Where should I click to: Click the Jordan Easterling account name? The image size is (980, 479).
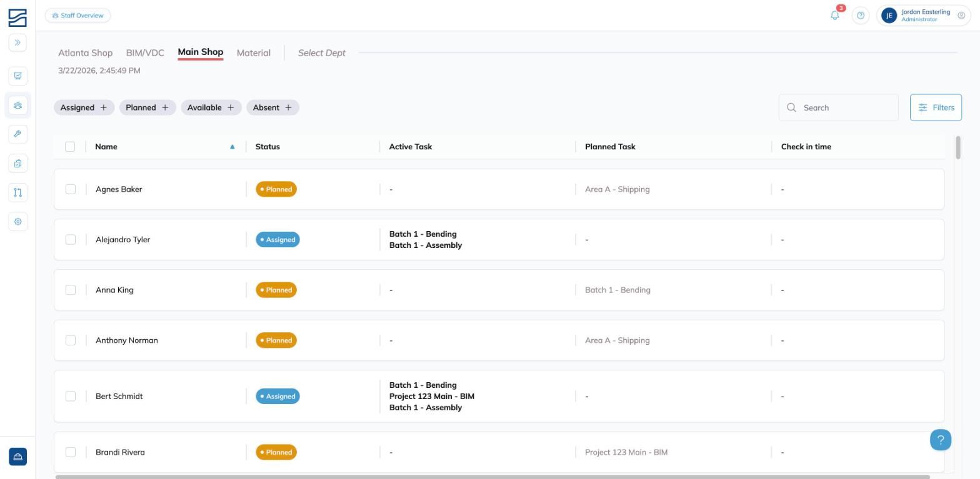point(926,12)
